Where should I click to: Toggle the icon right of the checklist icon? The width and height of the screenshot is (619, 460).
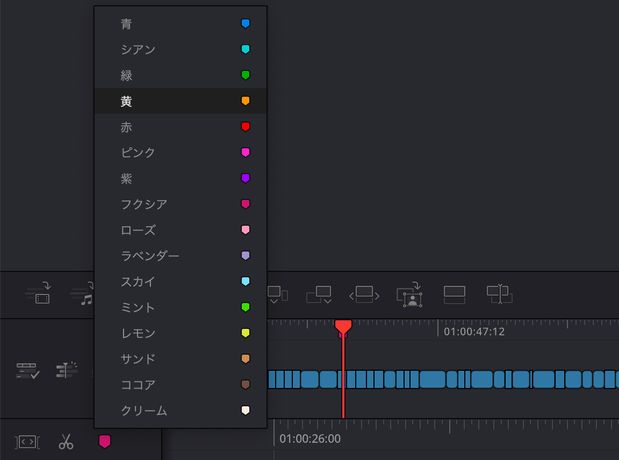66,370
